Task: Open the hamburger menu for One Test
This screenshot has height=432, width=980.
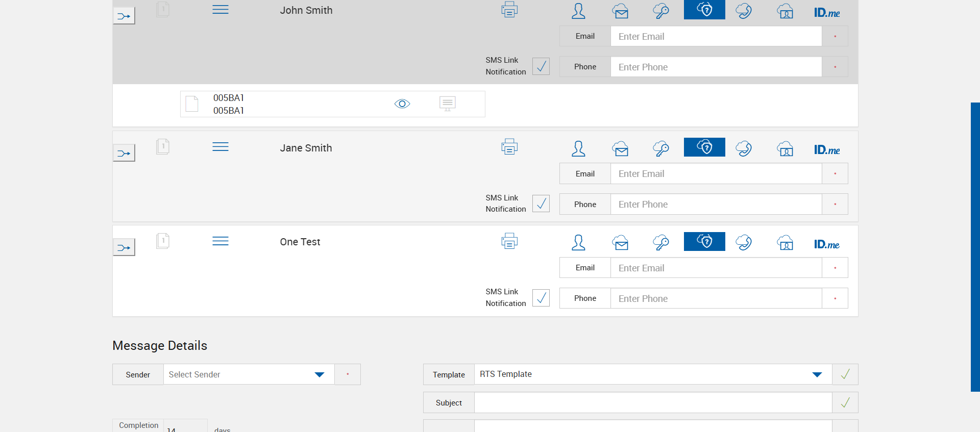Action: (x=220, y=241)
